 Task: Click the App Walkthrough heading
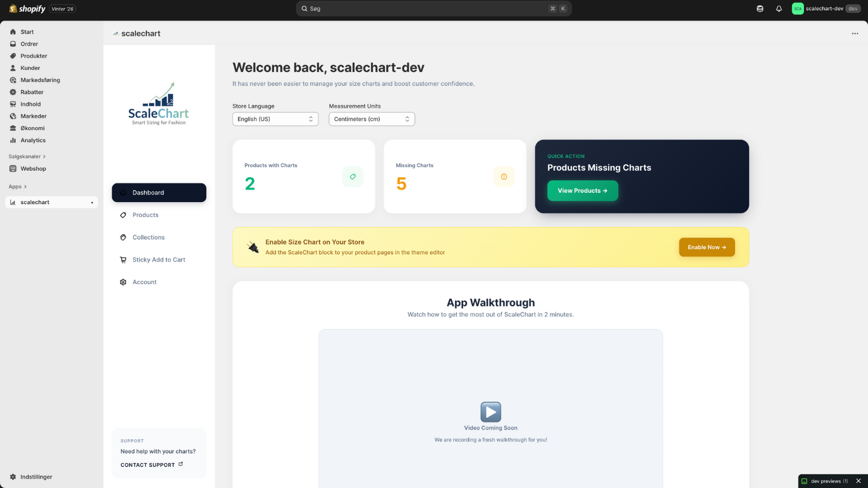491,303
